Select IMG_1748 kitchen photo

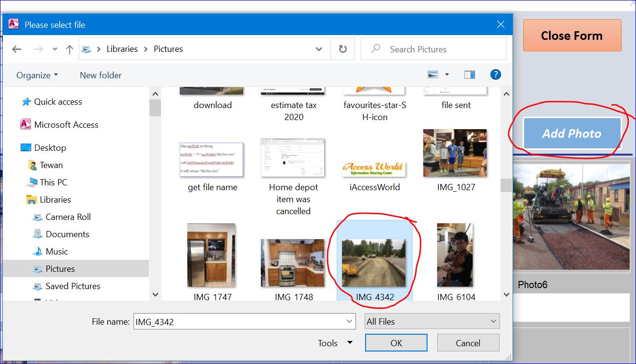(x=293, y=269)
